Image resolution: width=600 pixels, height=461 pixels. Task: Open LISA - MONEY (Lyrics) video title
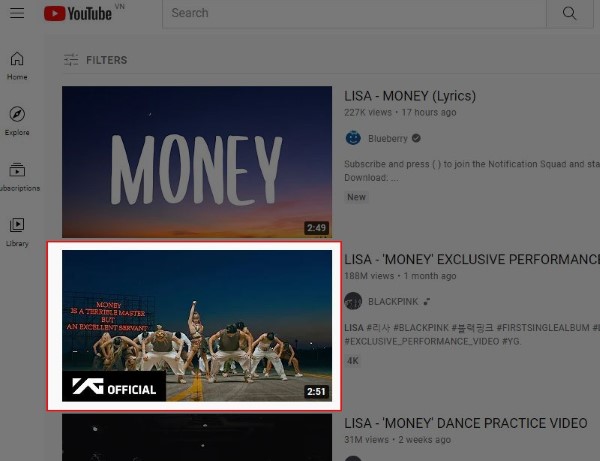[410, 96]
